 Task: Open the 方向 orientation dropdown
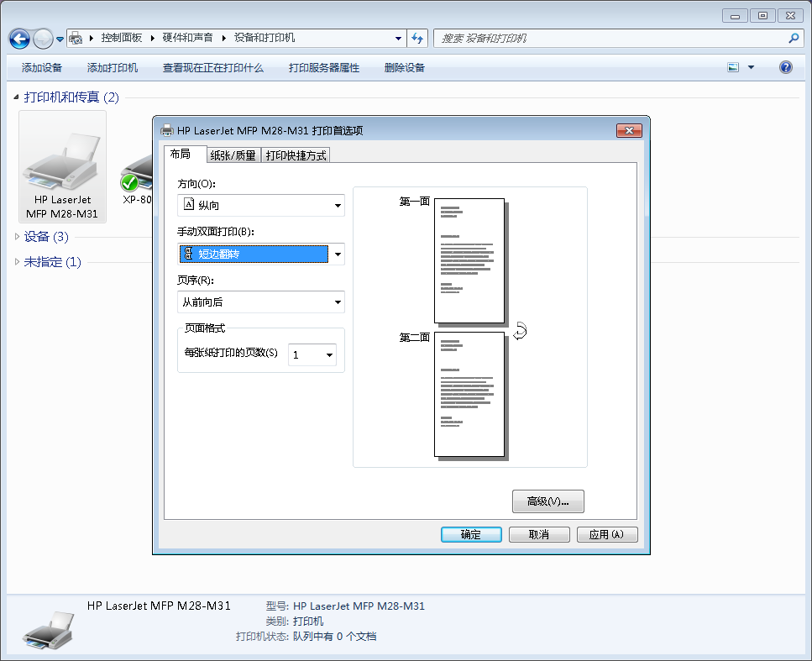pos(261,205)
